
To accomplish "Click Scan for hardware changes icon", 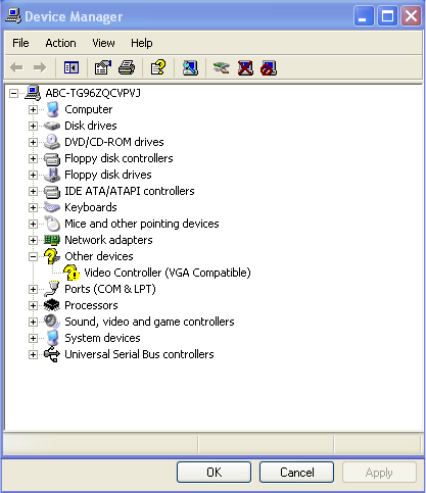I will (x=190, y=68).
